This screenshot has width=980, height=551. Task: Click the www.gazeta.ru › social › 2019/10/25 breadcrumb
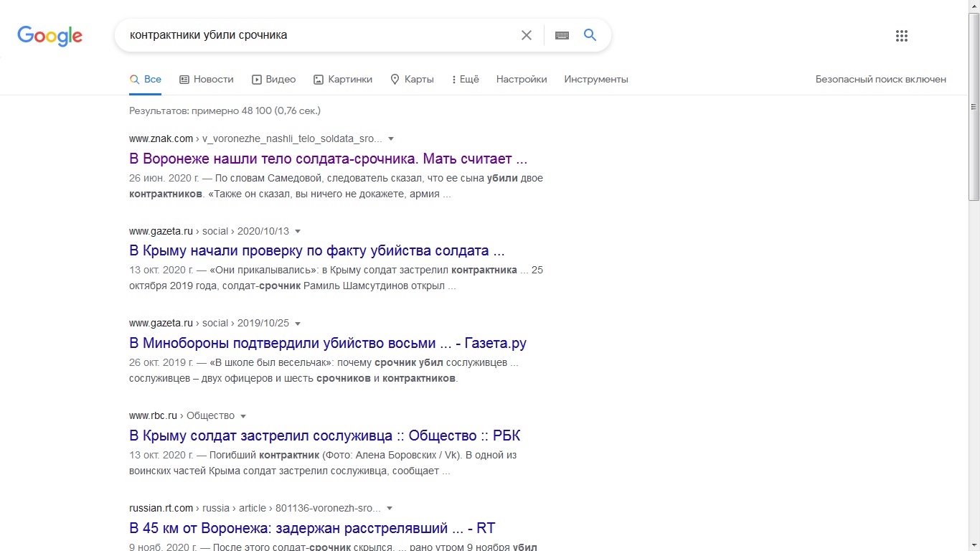click(x=209, y=324)
